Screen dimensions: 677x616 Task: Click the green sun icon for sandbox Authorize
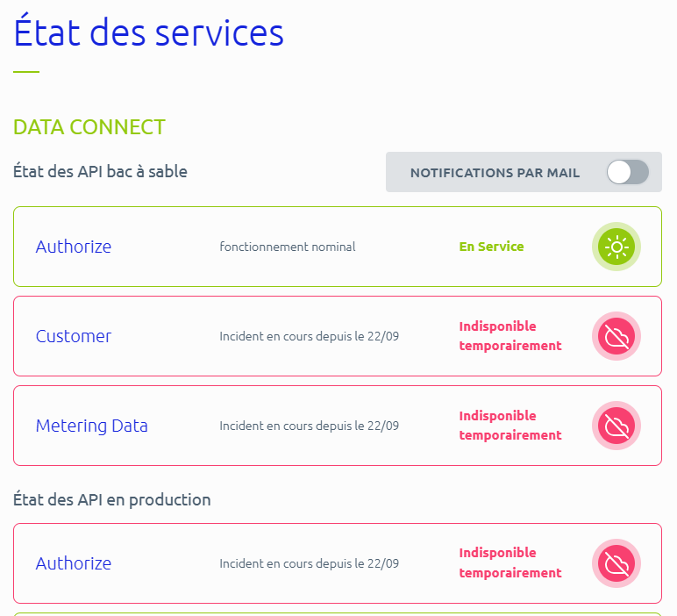click(616, 247)
